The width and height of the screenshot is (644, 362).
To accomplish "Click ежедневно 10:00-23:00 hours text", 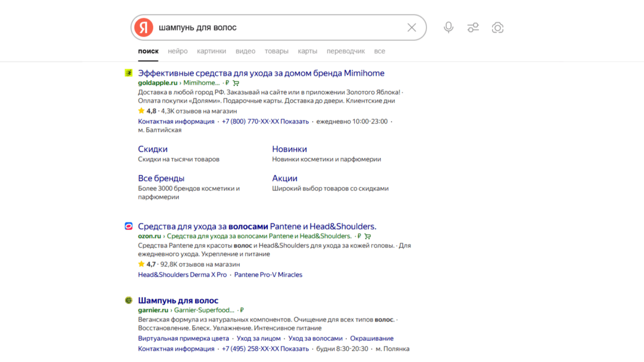I will (x=352, y=121).
